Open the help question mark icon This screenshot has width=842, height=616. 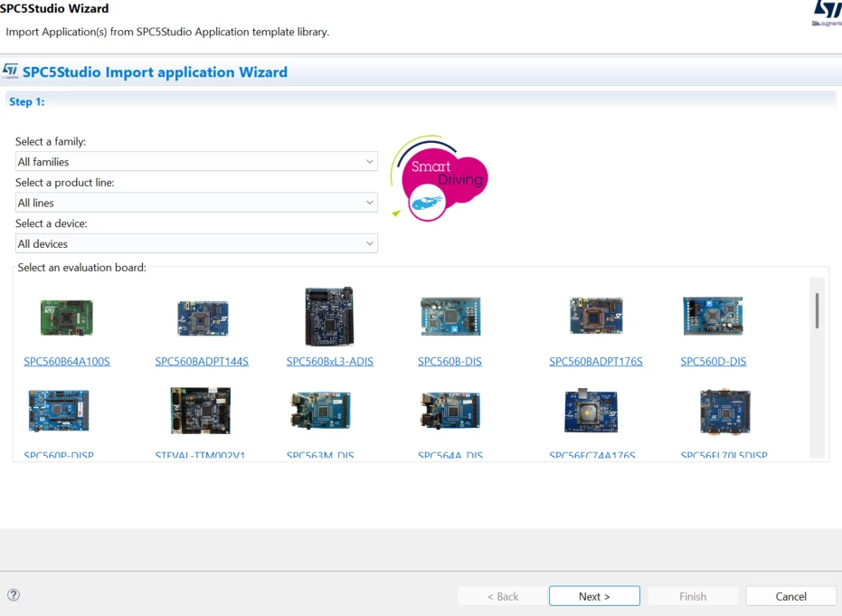coord(14,594)
